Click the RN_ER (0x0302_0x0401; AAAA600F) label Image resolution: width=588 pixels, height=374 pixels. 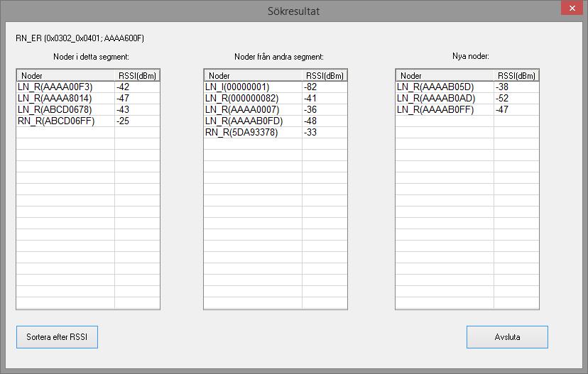pos(80,38)
